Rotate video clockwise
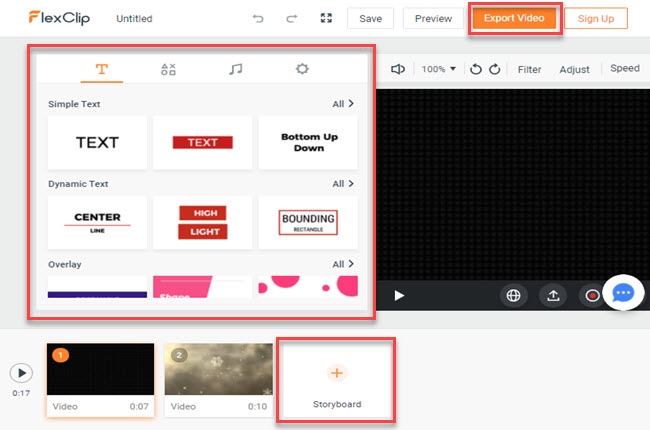Viewport: 650px width, 430px height. click(x=495, y=69)
